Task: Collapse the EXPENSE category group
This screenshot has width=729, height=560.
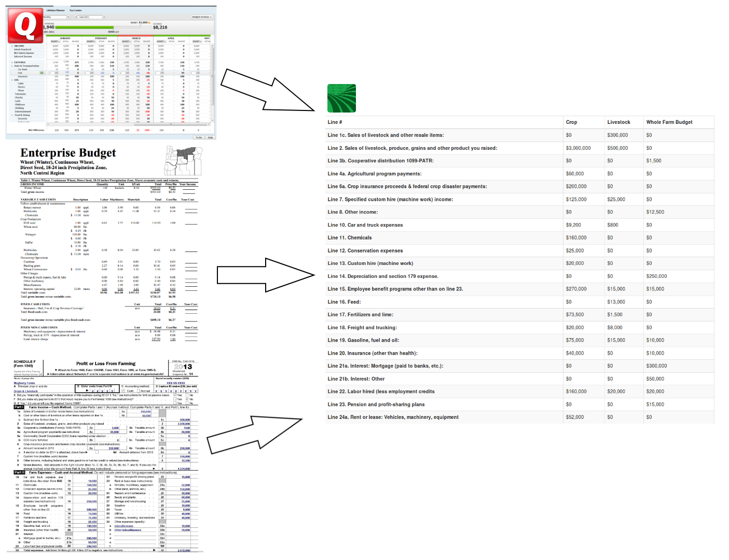Action: [x=12, y=62]
